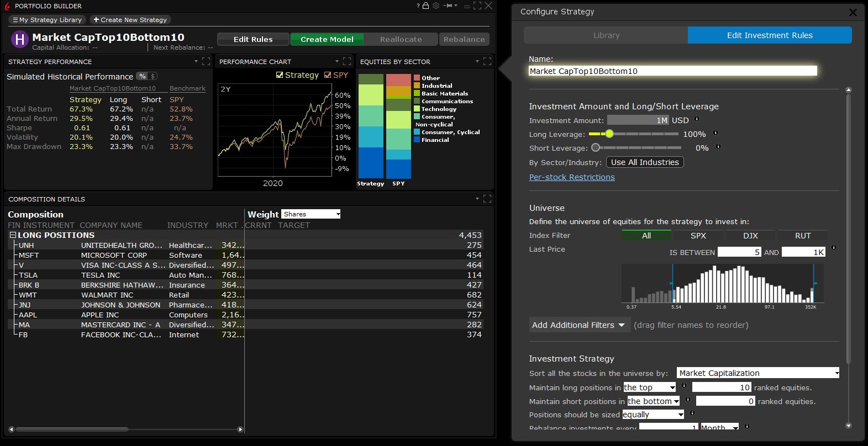Open 'the top' long positions dropdown
The height and width of the screenshot is (446, 868).
click(650, 387)
